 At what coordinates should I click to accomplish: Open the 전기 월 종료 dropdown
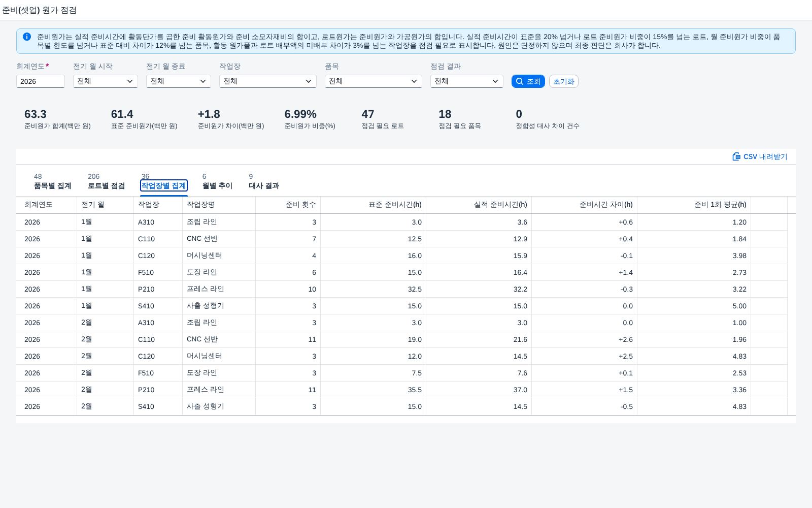click(x=179, y=81)
